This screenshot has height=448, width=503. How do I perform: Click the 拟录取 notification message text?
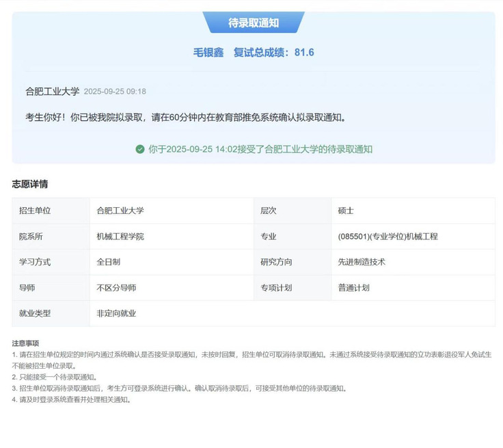pos(186,117)
